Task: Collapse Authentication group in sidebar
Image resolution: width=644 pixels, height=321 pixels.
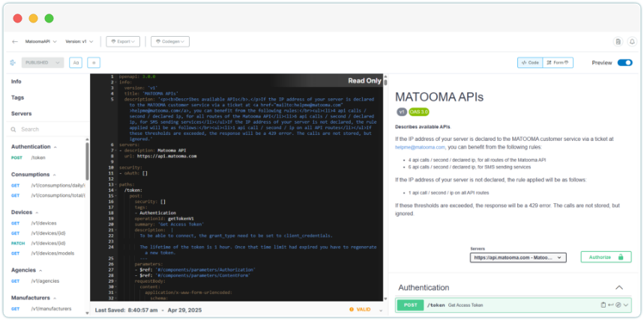Action: click(x=55, y=147)
